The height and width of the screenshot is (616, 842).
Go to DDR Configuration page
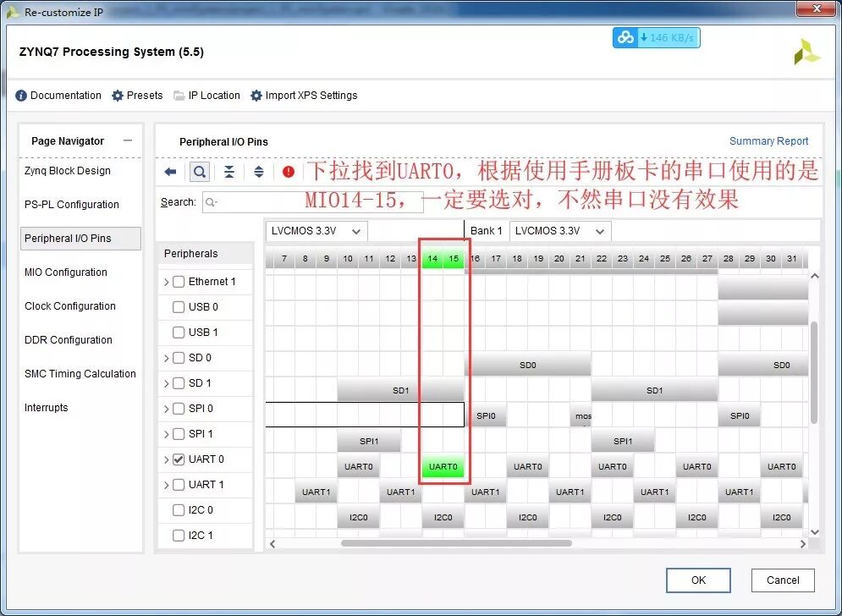point(69,340)
